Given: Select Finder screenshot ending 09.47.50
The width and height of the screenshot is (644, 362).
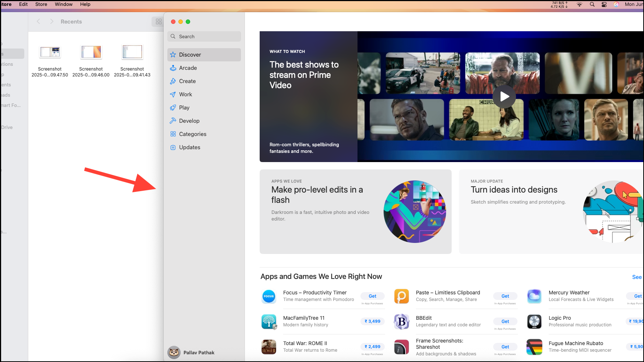Looking at the screenshot, I should point(50,61).
